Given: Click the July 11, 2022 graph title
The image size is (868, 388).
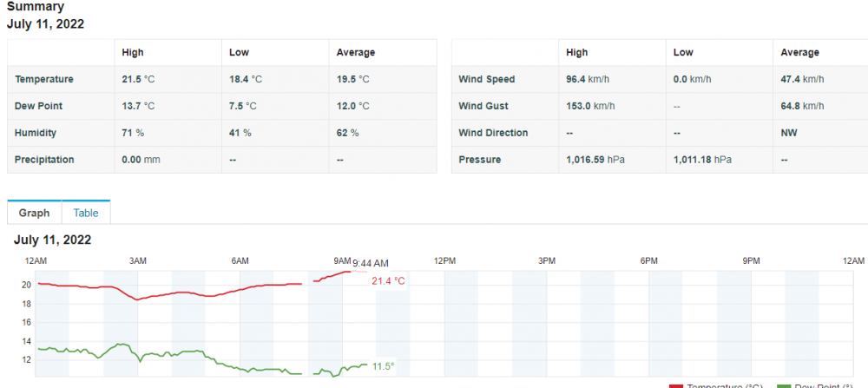Looking at the screenshot, I should (x=53, y=240).
